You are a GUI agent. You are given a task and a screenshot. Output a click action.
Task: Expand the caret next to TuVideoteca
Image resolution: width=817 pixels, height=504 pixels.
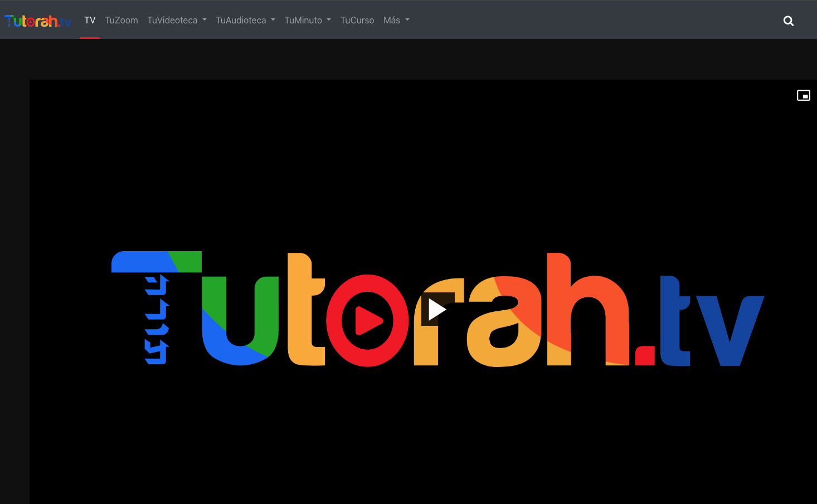205,20
